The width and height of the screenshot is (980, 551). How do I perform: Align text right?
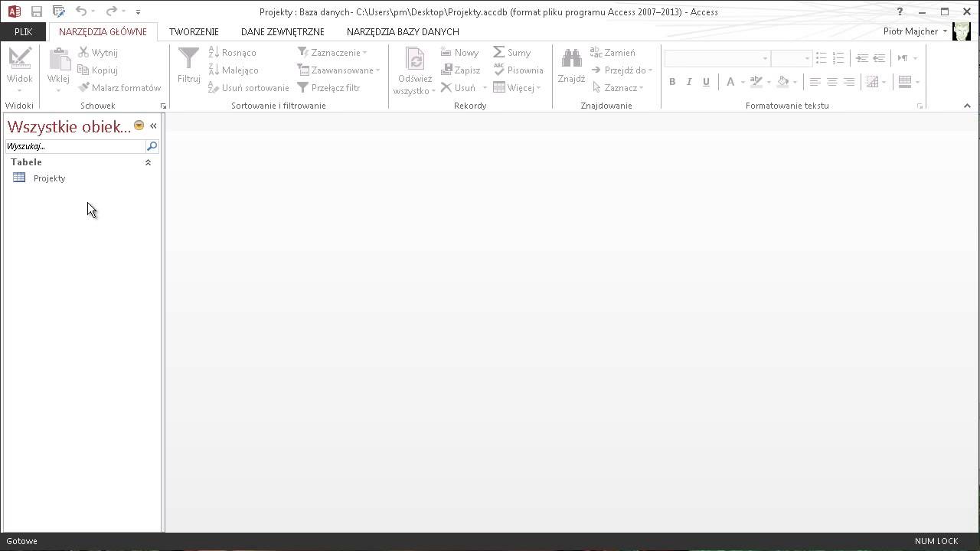point(848,82)
